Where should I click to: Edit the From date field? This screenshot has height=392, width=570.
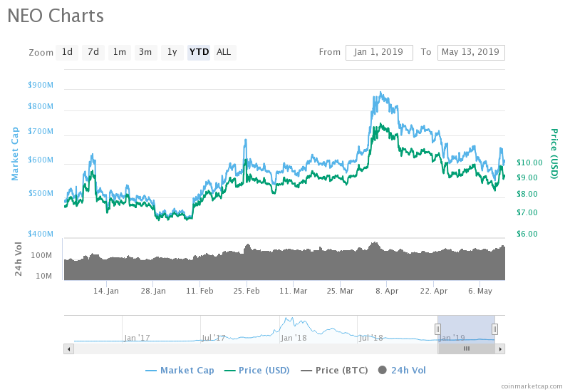(379, 52)
